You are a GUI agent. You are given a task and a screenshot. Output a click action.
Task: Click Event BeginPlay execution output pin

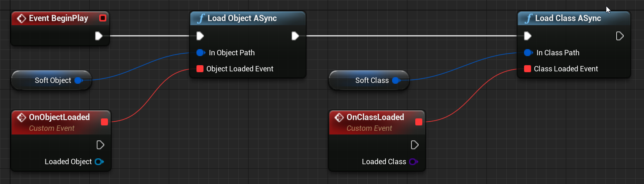pos(99,36)
